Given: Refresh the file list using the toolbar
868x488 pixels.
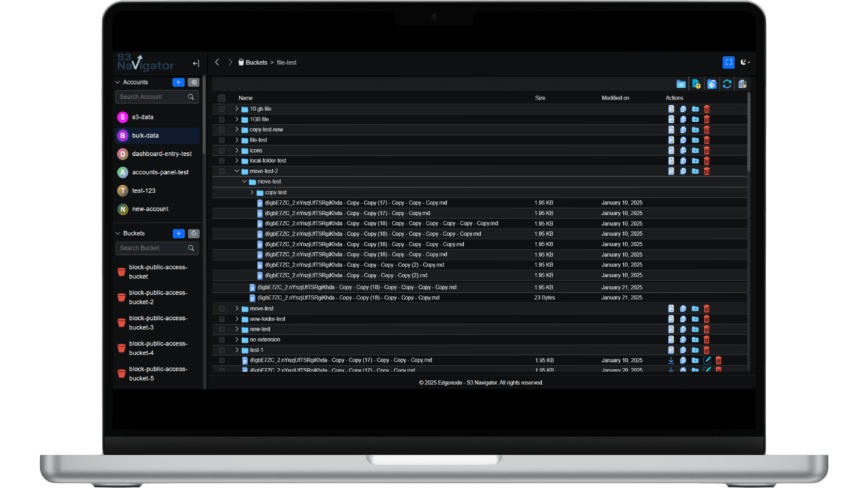Looking at the screenshot, I should pos(727,84).
